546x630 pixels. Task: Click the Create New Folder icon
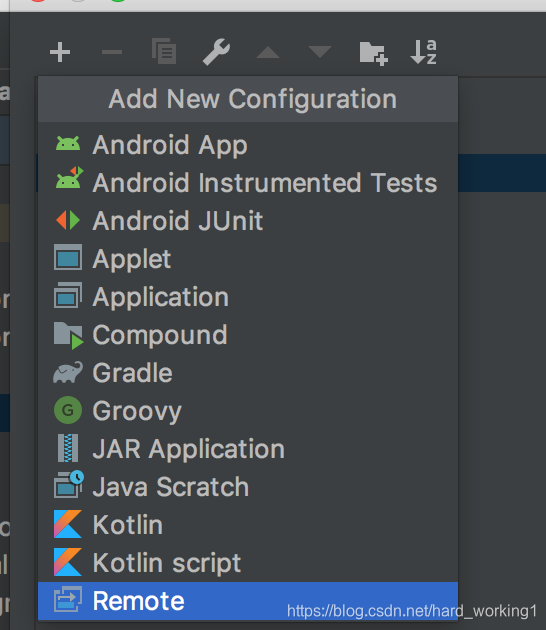[x=373, y=53]
